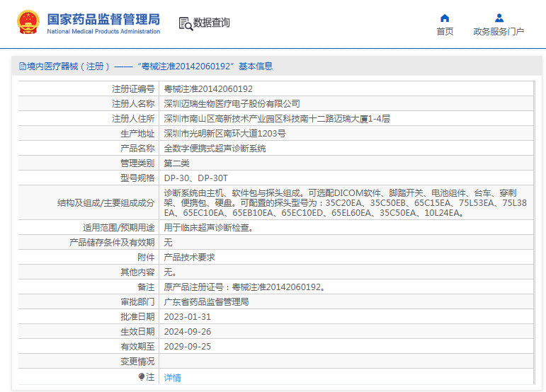
Task: Click expiry date 2029-09-25
Action: pyautogui.click(x=188, y=347)
